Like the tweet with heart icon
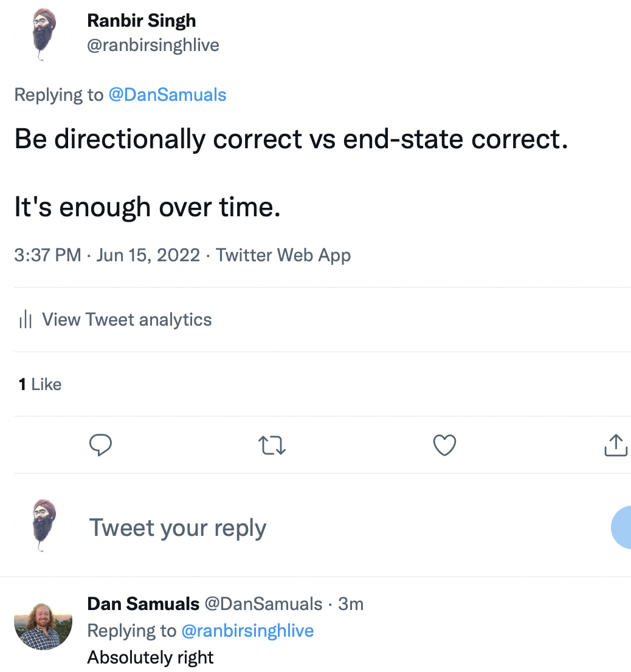This screenshot has width=631, height=672. point(444,445)
